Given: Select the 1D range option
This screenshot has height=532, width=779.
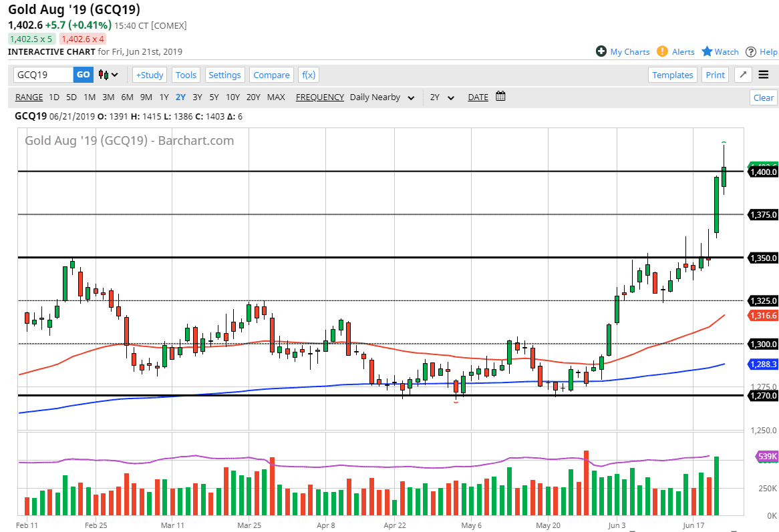Looking at the screenshot, I should click(x=54, y=97).
